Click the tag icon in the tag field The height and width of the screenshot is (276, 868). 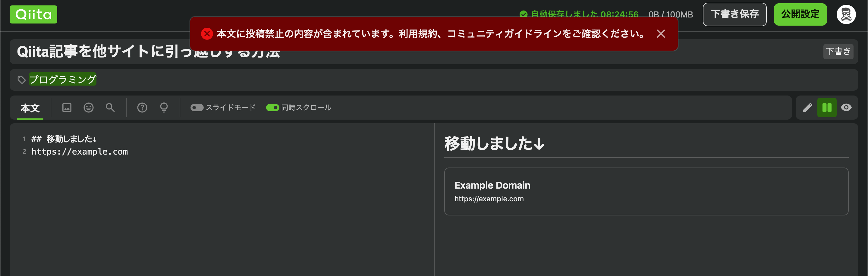coord(22,80)
